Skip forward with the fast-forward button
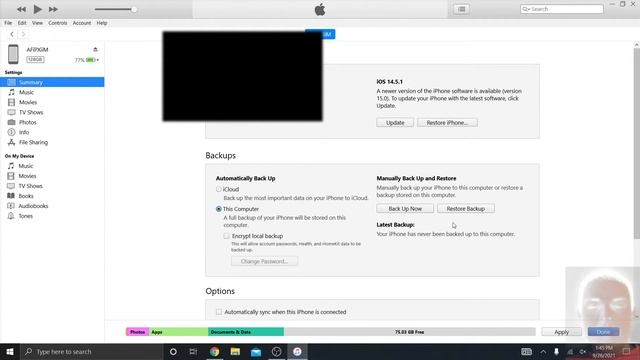This screenshot has width=640, height=360. pos(53,9)
